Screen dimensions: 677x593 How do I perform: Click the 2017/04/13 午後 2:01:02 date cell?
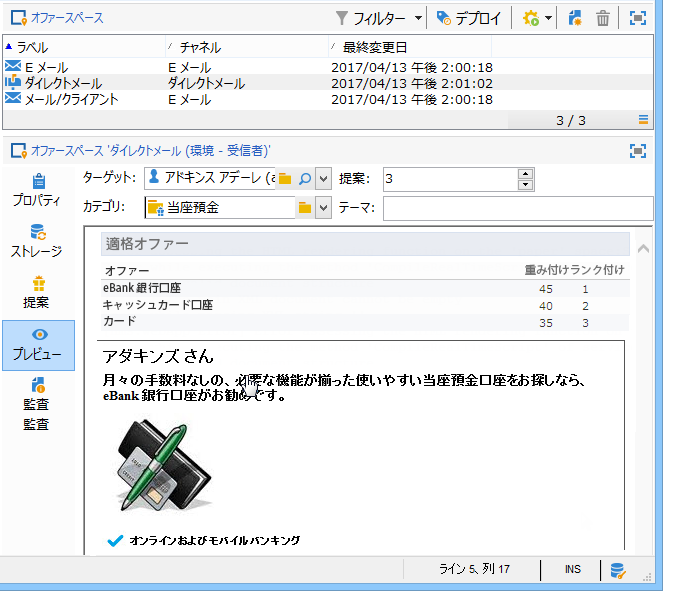pos(412,83)
